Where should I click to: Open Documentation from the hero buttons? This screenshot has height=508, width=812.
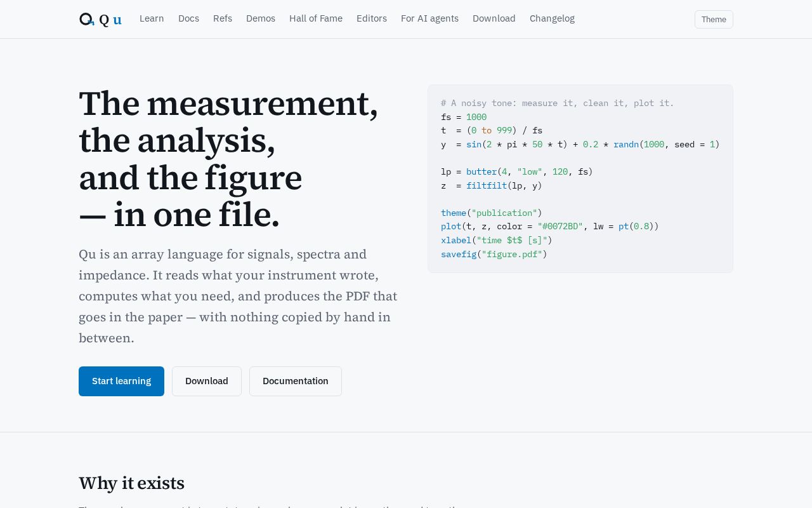point(296,381)
